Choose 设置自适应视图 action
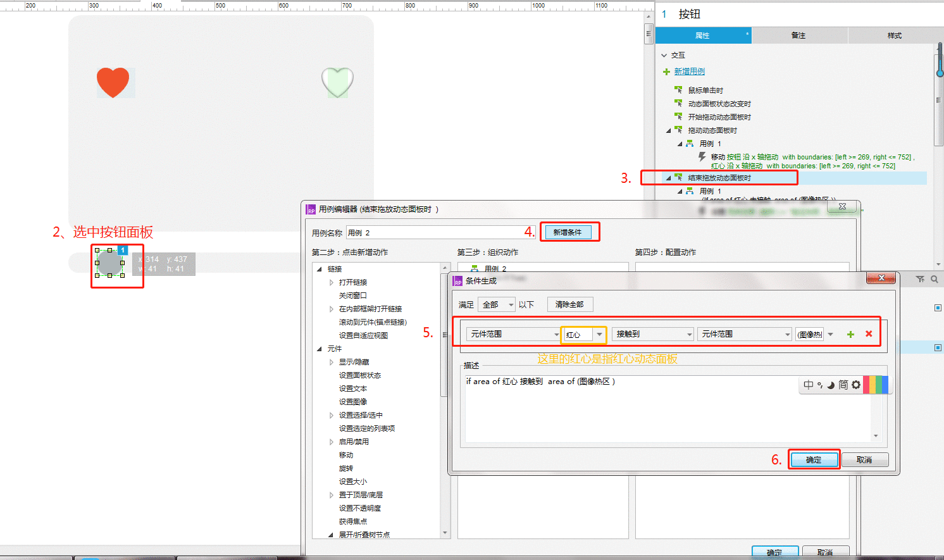944x560 pixels. pos(363,335)
